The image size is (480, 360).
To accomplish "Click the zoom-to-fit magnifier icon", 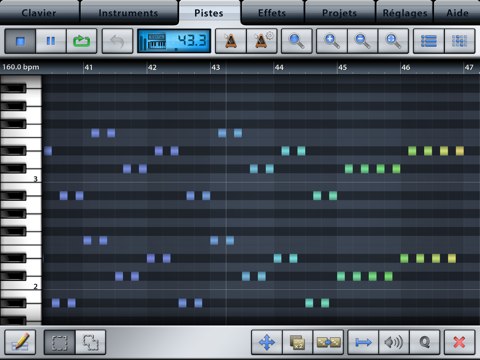I will click(393, 41).
